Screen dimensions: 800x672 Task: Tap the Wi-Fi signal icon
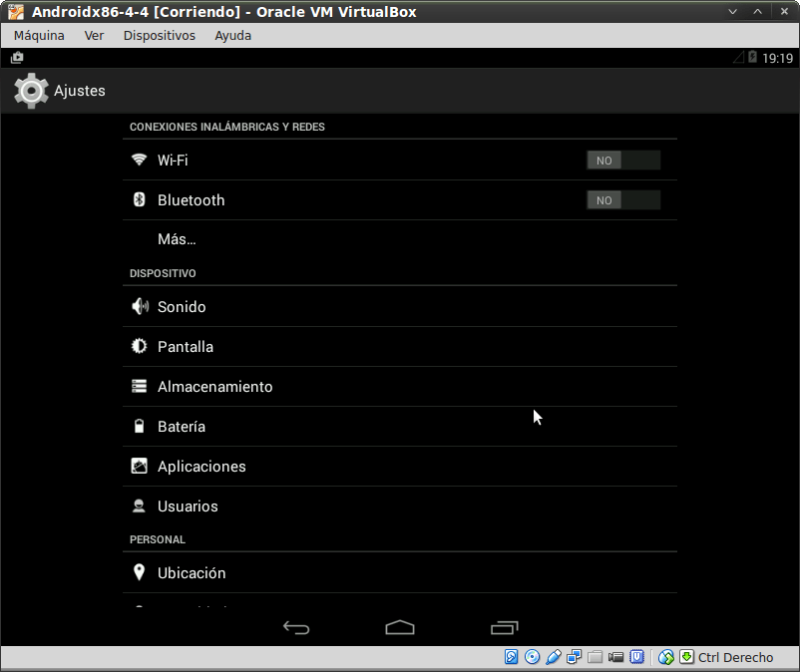[x=139, y=159]
